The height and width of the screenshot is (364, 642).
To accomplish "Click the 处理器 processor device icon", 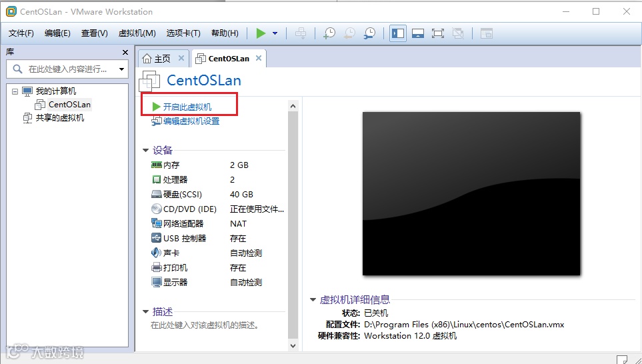I will pyautogui.click(x=157, y=180).
